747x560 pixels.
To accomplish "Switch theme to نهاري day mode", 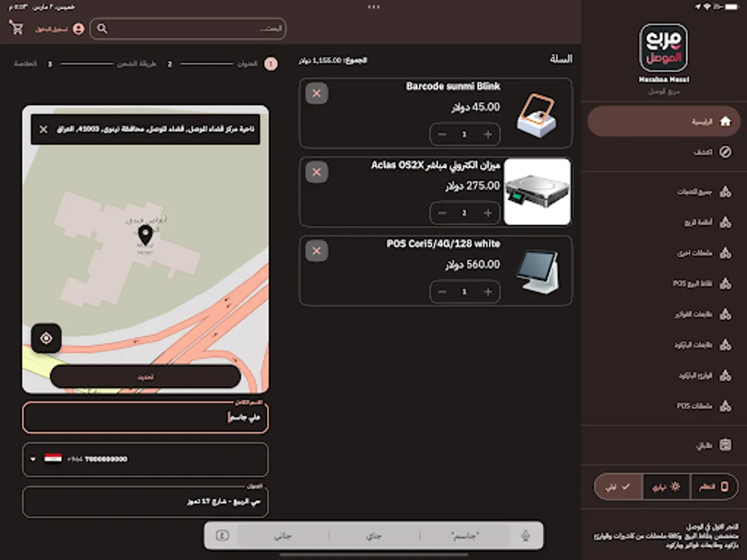I will point(667,487).
